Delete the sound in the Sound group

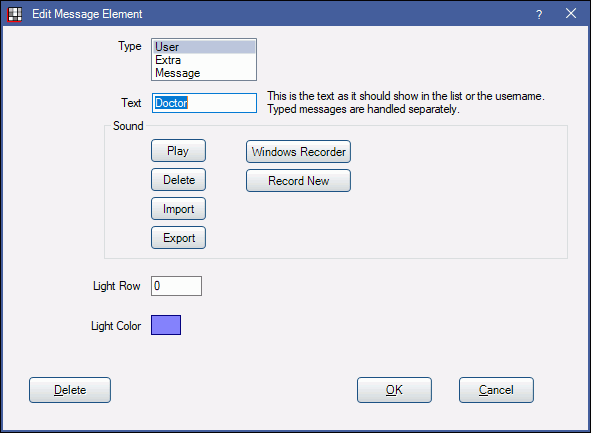click(x=178, y=180)
